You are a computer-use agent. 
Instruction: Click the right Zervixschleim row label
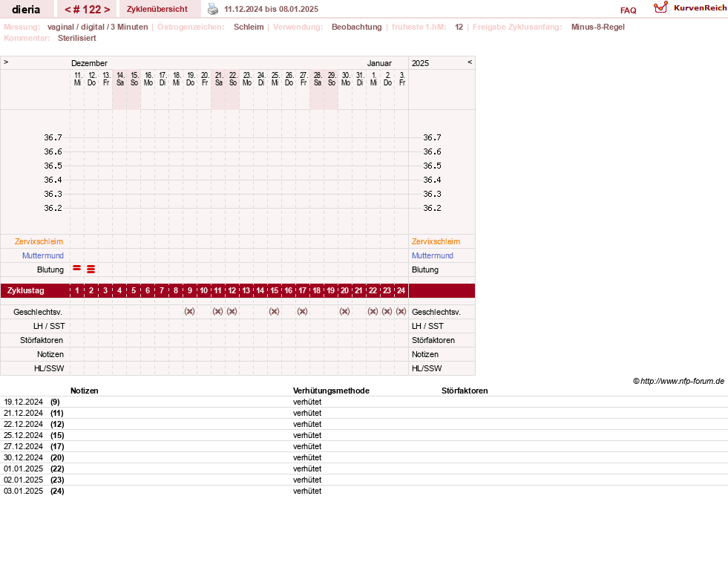click(x=436, y=241)
